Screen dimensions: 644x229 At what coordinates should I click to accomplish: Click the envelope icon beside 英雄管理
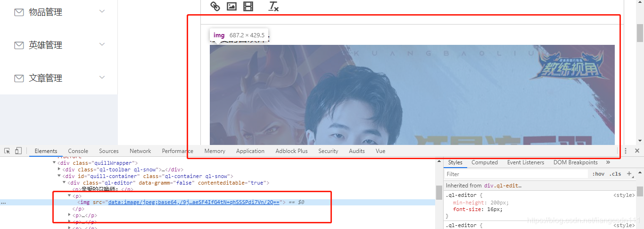(x=19, y=45)
